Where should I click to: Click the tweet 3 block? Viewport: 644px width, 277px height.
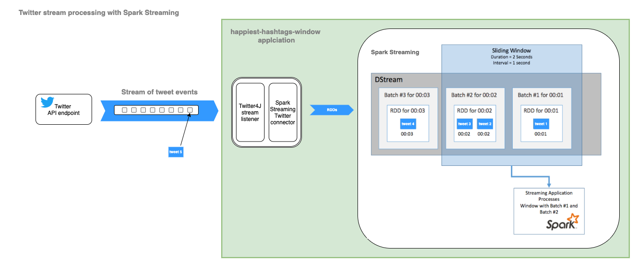coord(464,124)
